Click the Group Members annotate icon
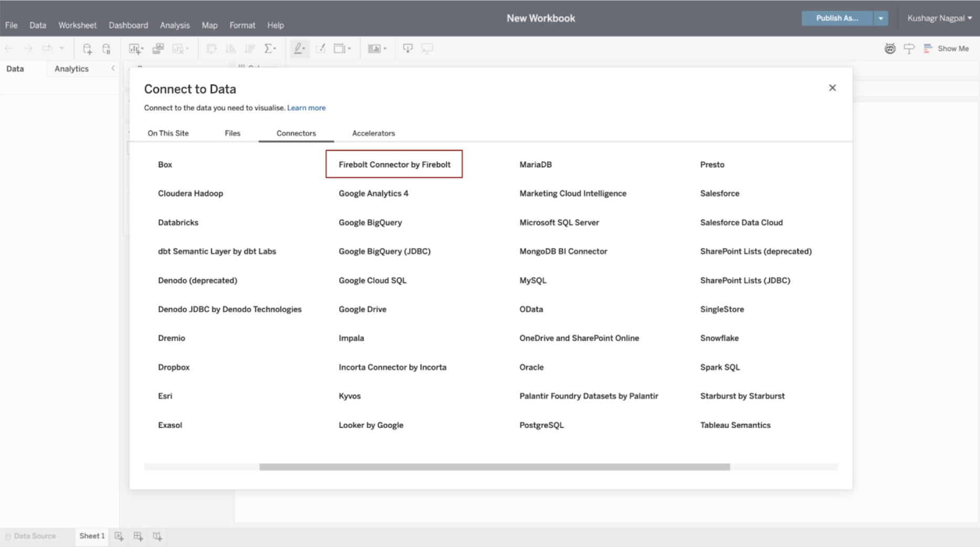 [x=321, y=49]
